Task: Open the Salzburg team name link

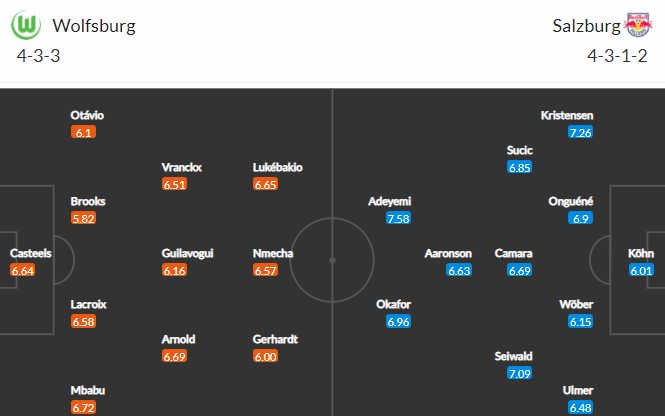Action: coord(586,26)
